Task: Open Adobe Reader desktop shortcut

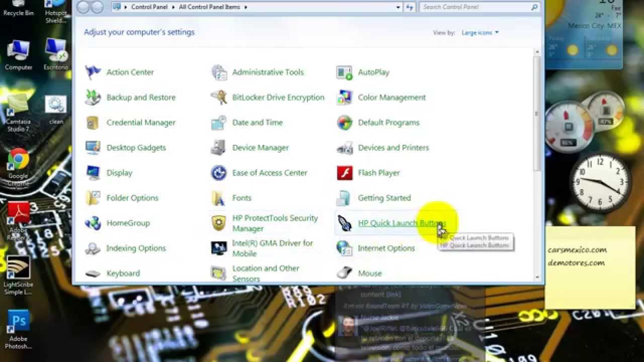Action: [x=18, y=221]
